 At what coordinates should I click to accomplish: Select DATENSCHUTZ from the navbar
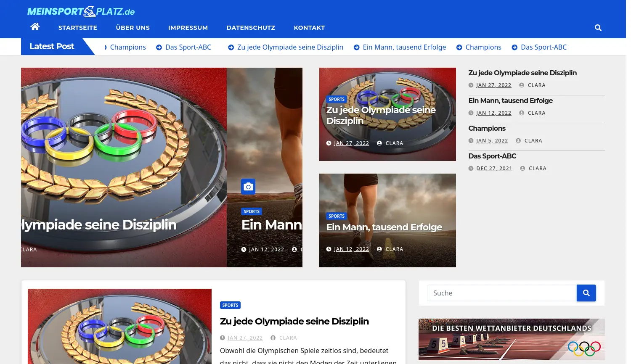251,28
